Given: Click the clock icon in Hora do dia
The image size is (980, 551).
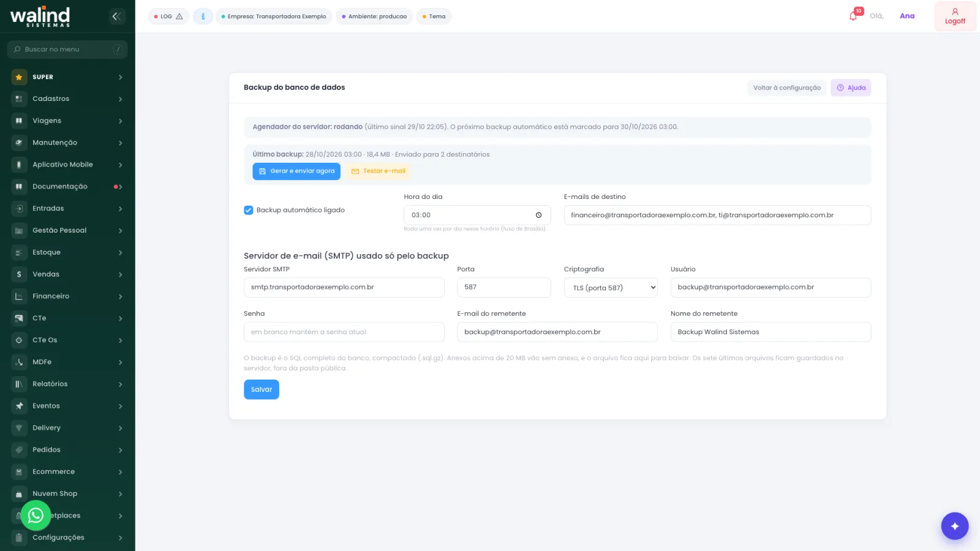Looking at the screenshot, I should [x=538, y=215].
